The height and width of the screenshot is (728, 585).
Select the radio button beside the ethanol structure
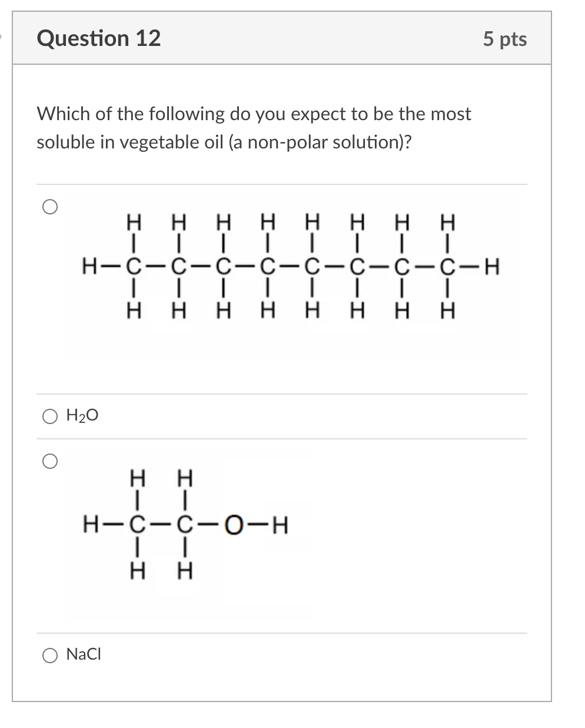point(51,461)
